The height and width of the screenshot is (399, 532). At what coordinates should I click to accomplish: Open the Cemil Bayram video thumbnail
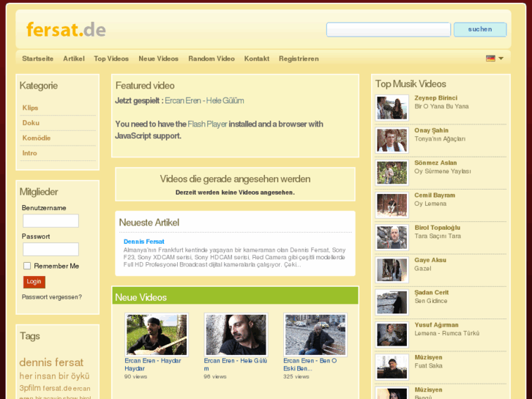(x=392, y=205)
